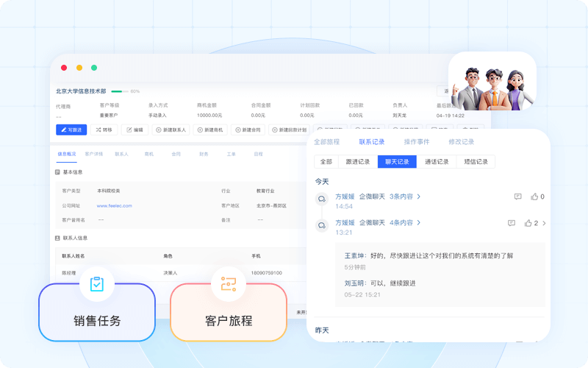588x368 pixels.
Task: Switch the filter to 跟进记录
Action: click(x=357, y=162)
